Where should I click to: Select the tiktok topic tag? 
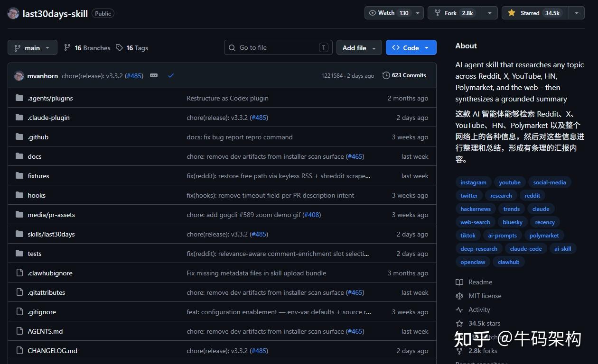click(x=468, y=235)
